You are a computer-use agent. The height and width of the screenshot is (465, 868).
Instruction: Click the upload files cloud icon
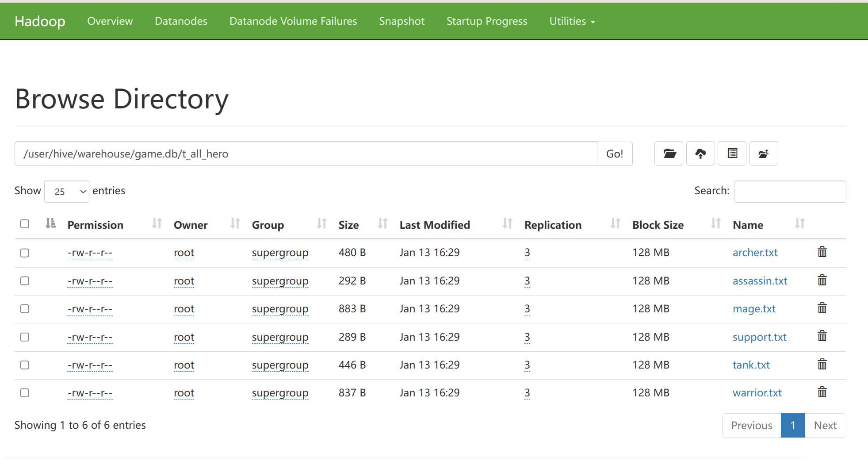tap(700, 154)
